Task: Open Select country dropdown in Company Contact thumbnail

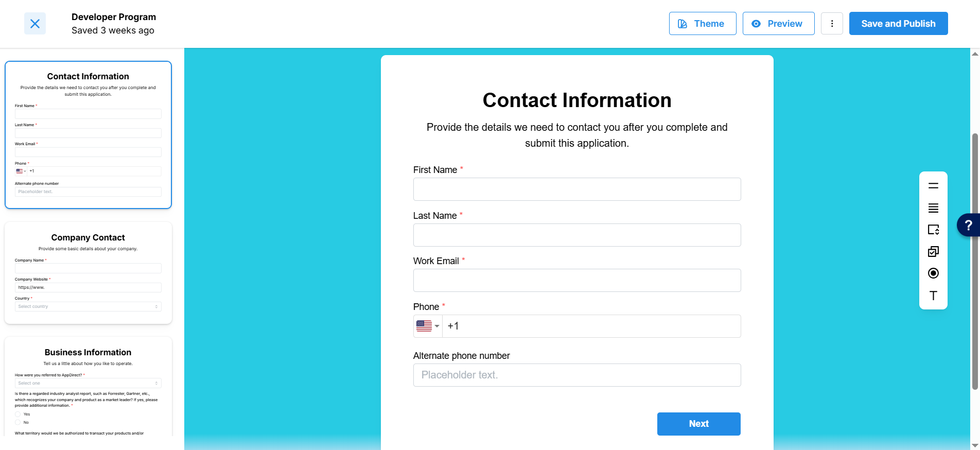Action: click(88, 306)
